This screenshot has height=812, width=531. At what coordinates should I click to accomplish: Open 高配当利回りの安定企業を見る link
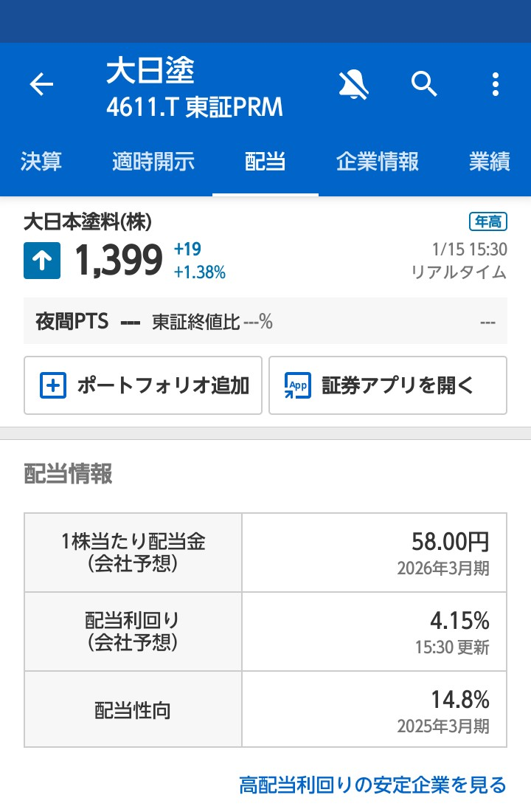point(371,785)
